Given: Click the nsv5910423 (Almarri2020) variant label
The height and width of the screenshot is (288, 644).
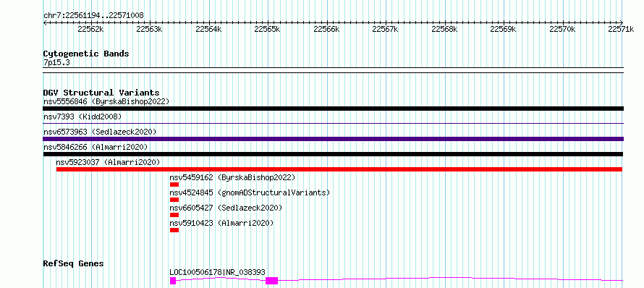Looking at the screenshot, I should pos(221,223).
